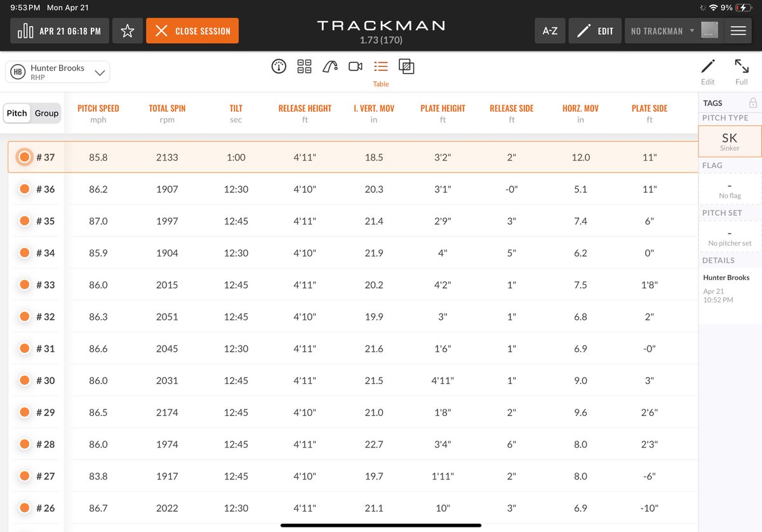Open the session stats bar chart icon
The image size is (762, 532).
(x=25, y=31)
